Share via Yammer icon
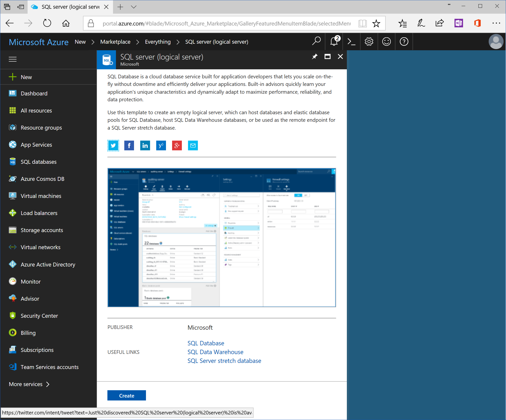Viewport: 506px width, 420px height. coord(161,146)
